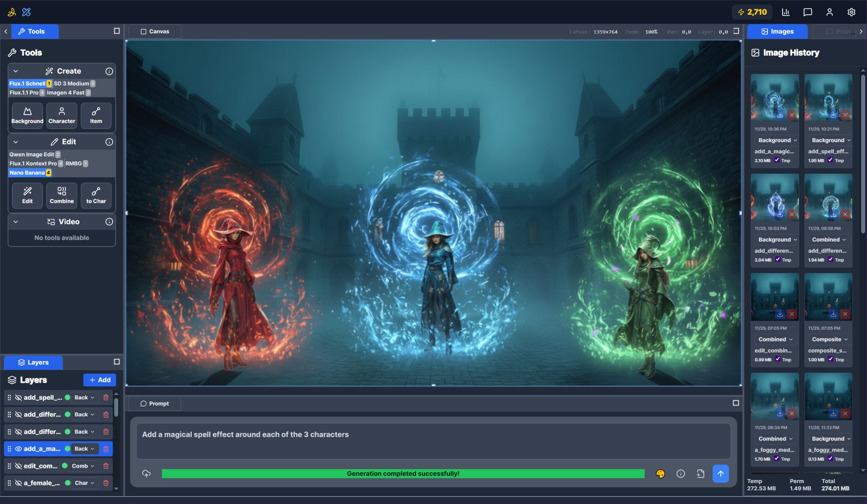Screen dimensions: 867x504
Task: Click the upload cloud icon in prompt bar
Action: pos(146,474)
